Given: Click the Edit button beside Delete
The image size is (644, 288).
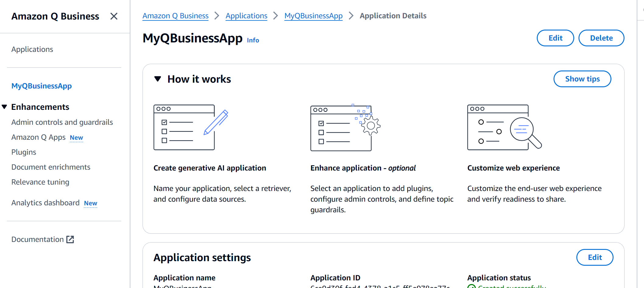Looking at the screenshot, I should (555, 38).
